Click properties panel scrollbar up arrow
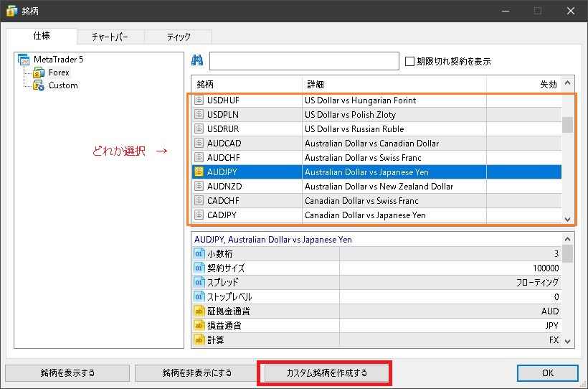This screenshot has width=588, height=389. coord(567,239)
